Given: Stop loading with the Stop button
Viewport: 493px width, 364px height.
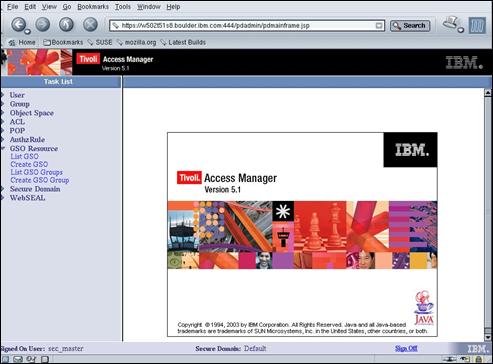Looking at the screenshot, I should [x=90, y=24].
